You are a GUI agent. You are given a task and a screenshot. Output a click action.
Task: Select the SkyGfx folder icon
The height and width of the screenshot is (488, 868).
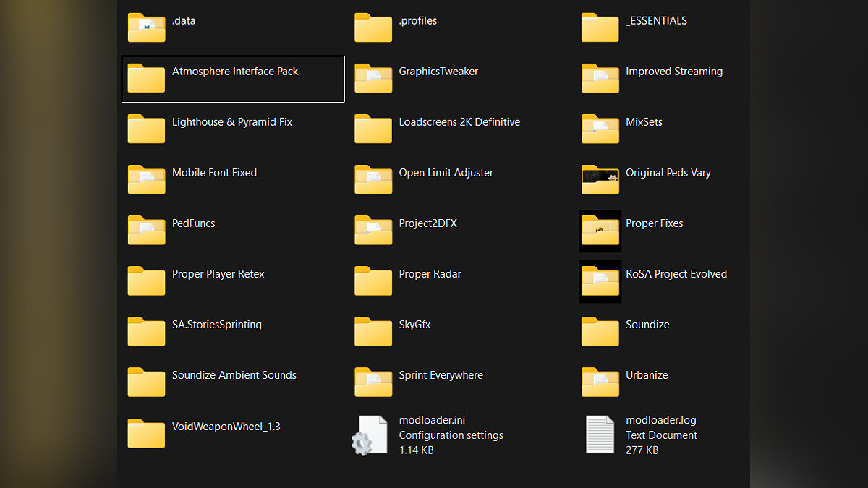(373, 331)
